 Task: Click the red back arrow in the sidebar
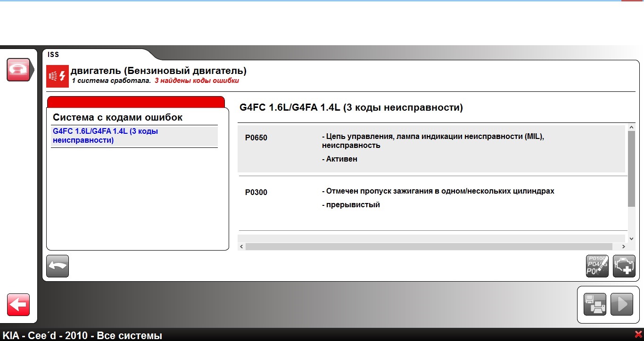click(x=18, y=305)
